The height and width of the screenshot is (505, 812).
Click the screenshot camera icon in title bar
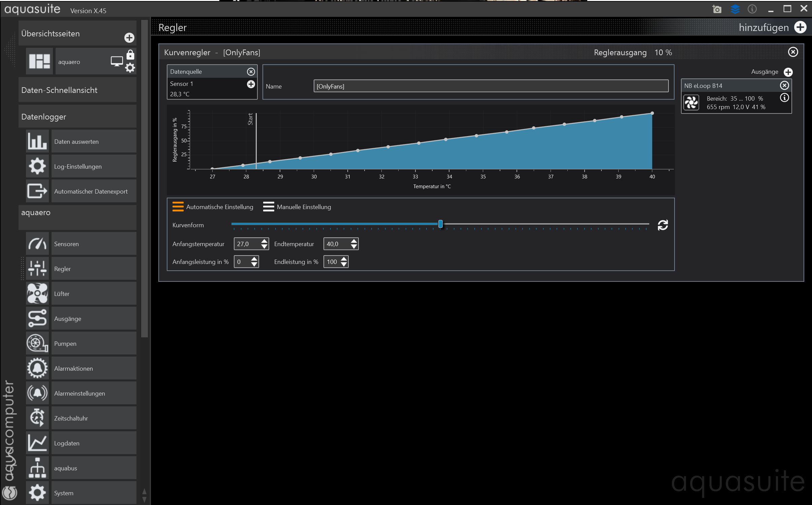pos(717,9)
